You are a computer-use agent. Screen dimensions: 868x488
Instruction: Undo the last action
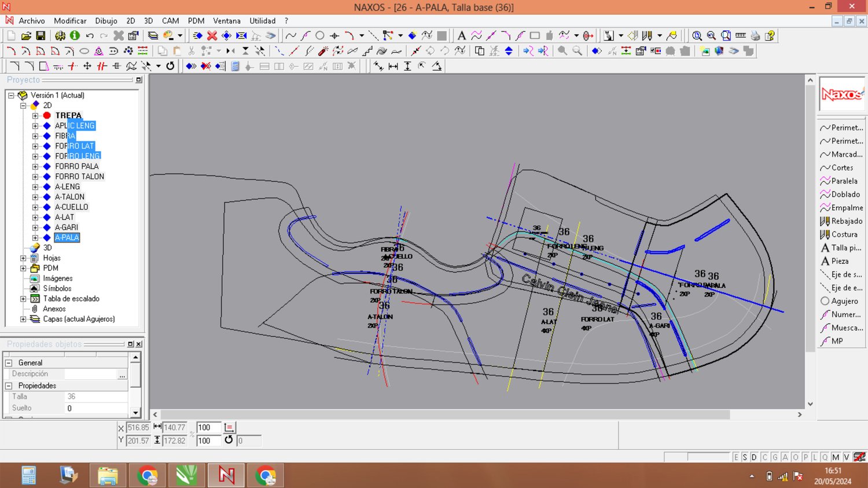click(x=90, y=36)
